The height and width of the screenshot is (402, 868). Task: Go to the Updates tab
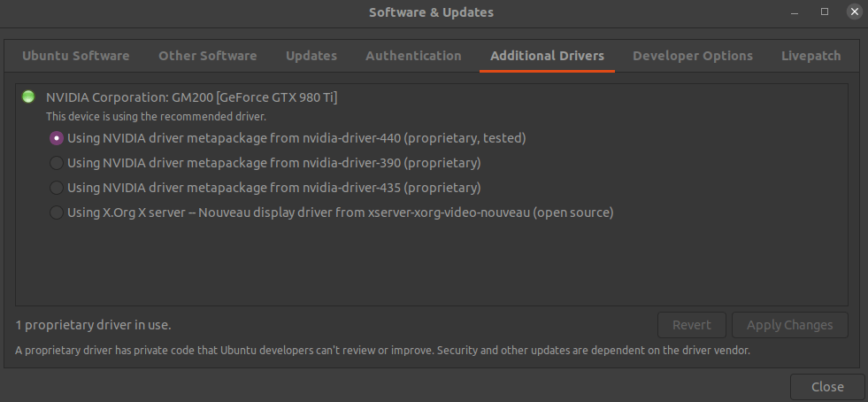pyautogui.click(x=311, y=56)
